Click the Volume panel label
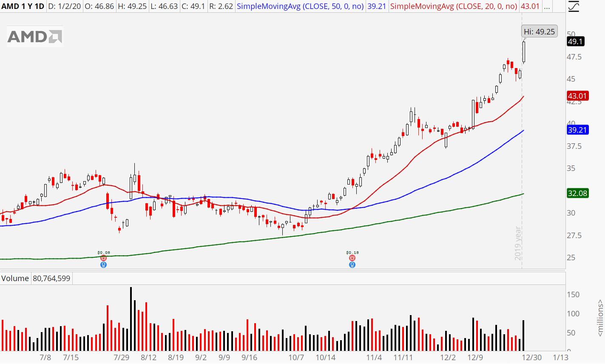The width and height of the screenshot is (605, 364). [15, 279]
